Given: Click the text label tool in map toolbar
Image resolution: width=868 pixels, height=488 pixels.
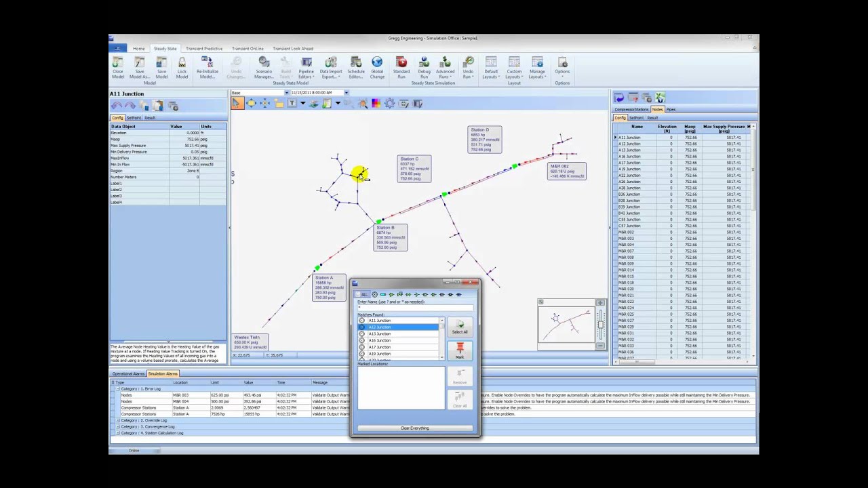Looking at the screenshot, I should click(x=292, y=103).
